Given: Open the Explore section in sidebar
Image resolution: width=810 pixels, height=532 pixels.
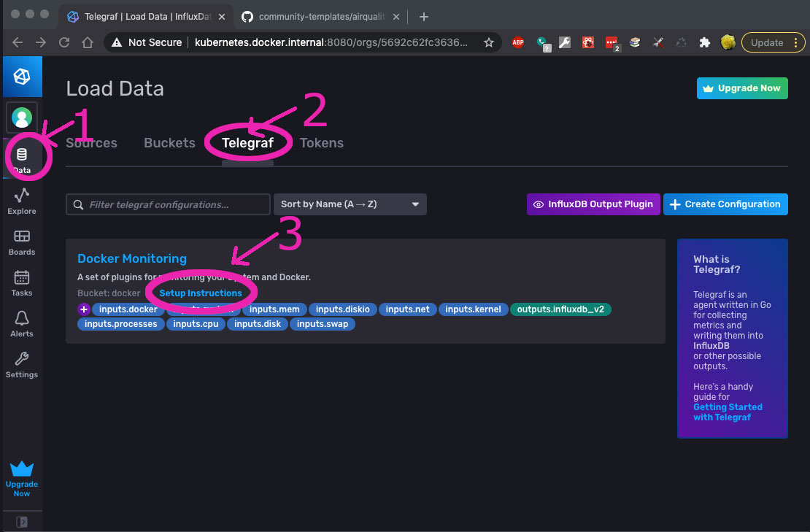Looking at the screenshot, I should (x=22, y=201).
